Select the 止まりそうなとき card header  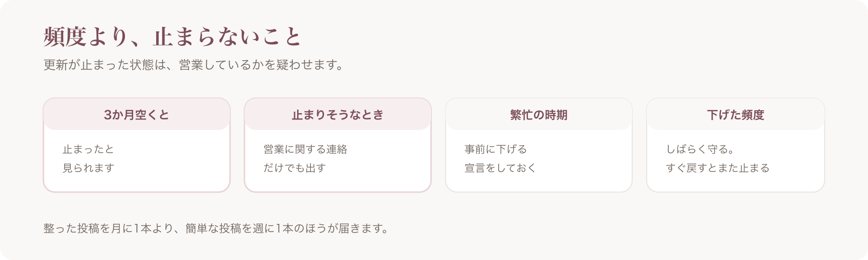338,115
